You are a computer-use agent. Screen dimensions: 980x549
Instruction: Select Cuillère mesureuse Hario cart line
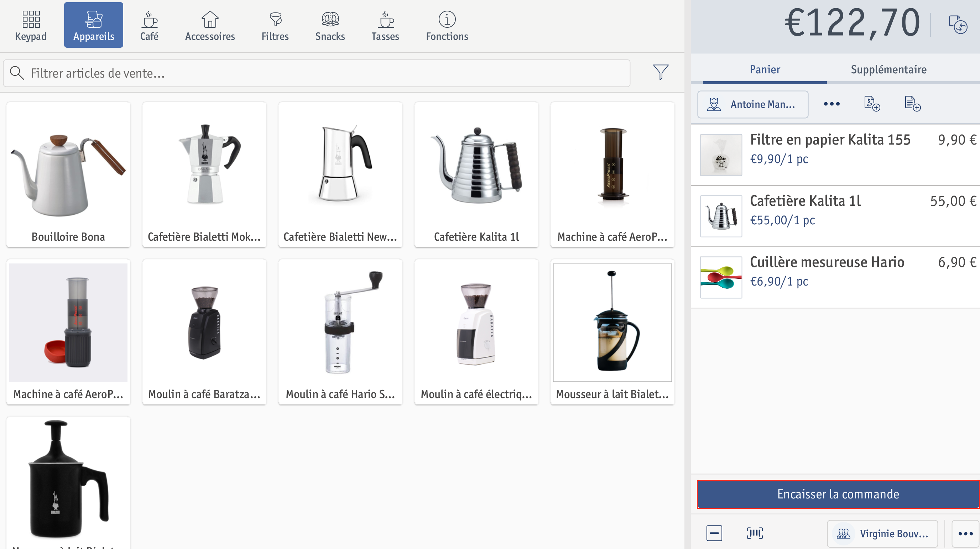pos(835,277)
